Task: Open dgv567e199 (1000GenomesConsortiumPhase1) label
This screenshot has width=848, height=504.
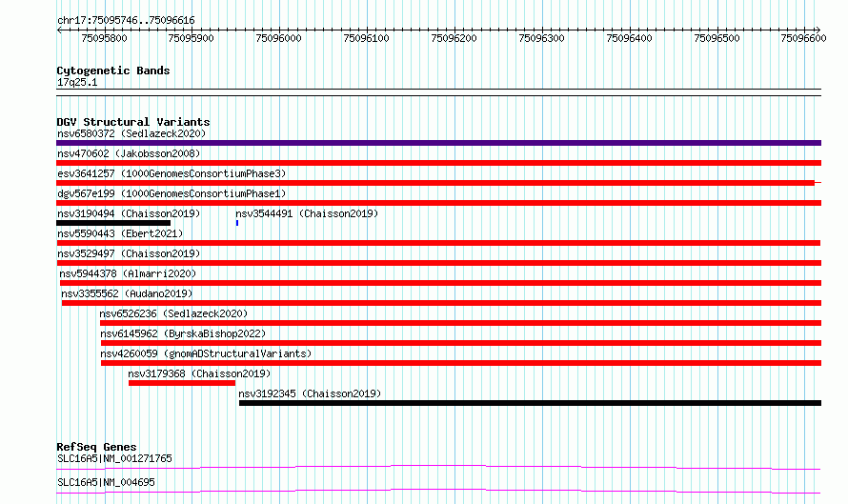Action: coord(172,193)
